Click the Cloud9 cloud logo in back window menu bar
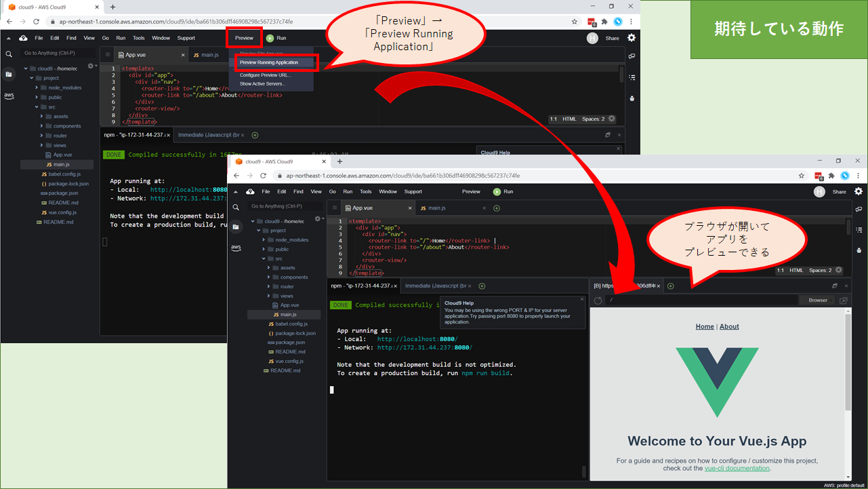The height and width of the screenshot is (489, 868). tap(23, 38)
